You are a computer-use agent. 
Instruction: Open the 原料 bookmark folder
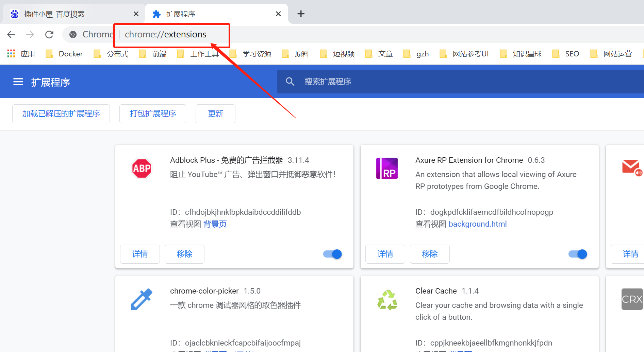pos(296,54)
